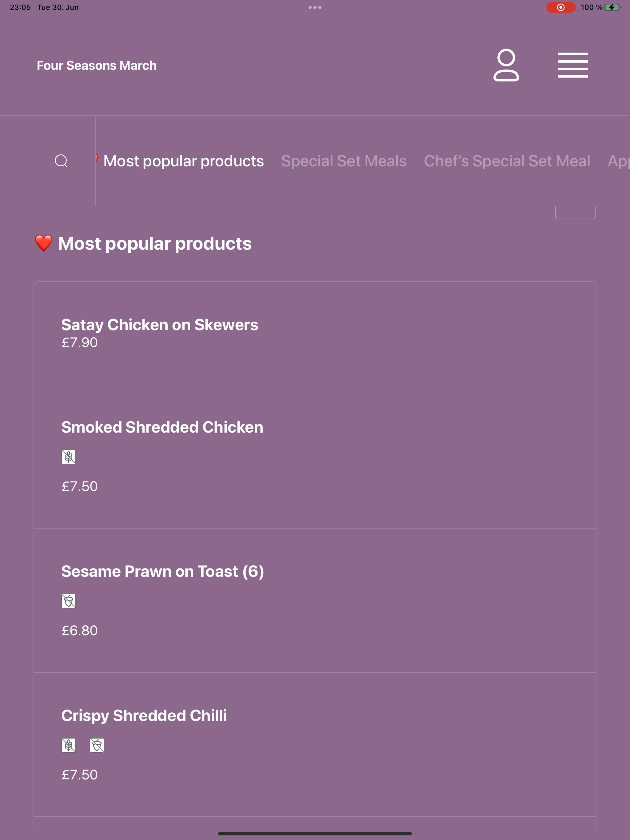Tap gluten-free icon under Crispy Shredded Chilli
The image size is (630, 840).
(x=68, y=745)
